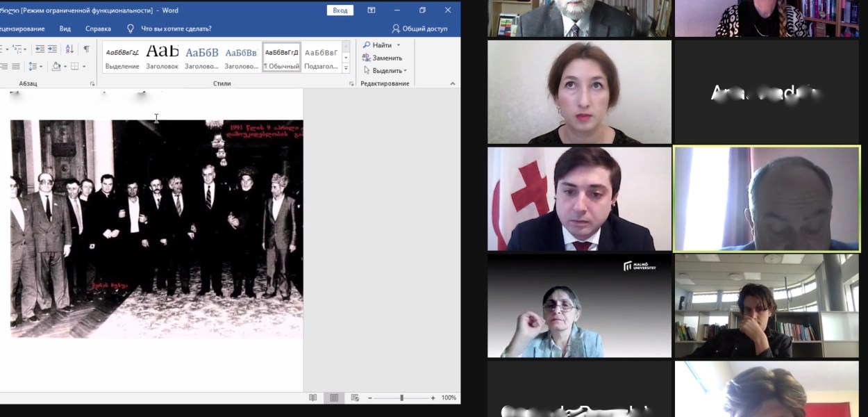Click the Общий доступ share button
Screen dimensions: 868x417
(x=419, y=29)
